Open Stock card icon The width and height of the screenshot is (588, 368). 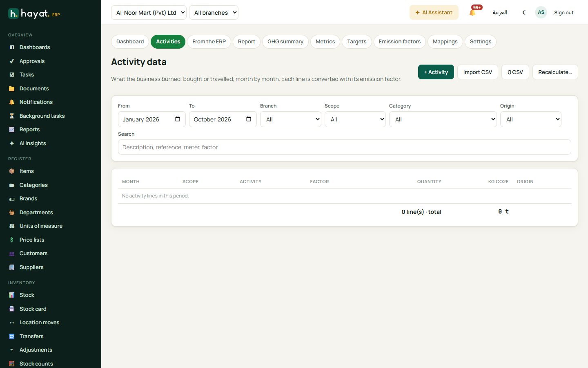point(12,309)
